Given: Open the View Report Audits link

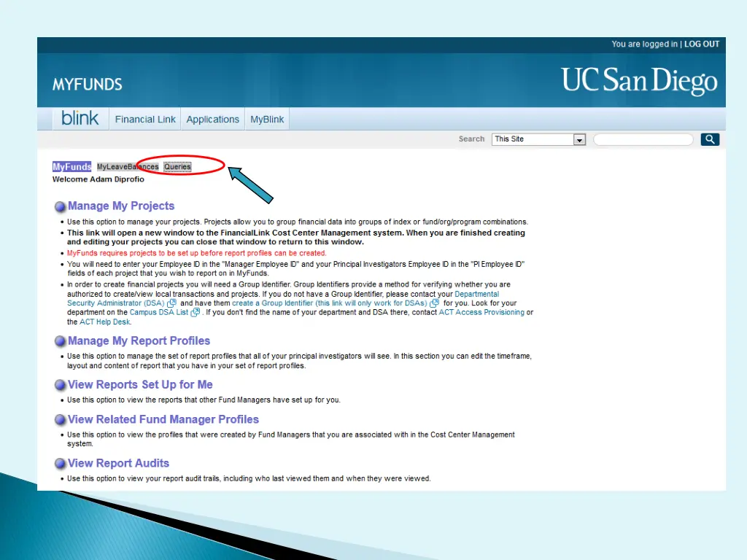Looking at the screenshot, I should pos(118,463).
